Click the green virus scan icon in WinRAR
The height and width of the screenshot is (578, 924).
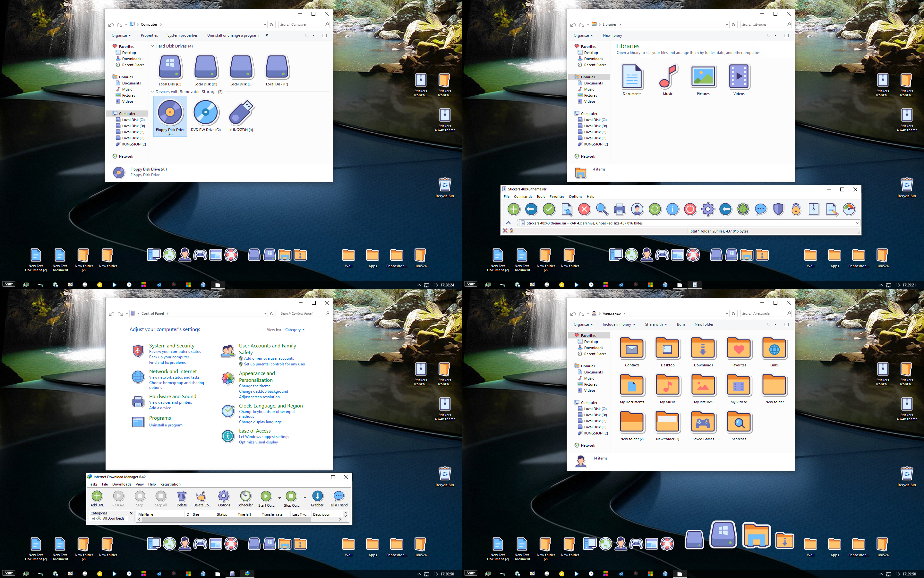coord(743,209)
